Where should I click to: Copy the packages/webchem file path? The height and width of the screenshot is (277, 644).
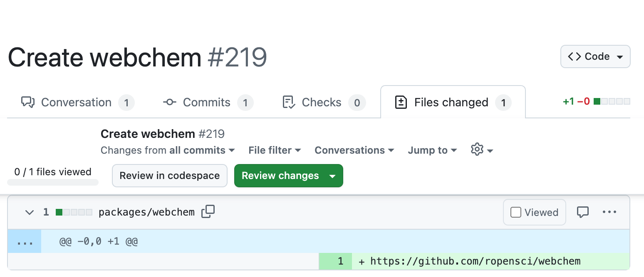(208, 212)
